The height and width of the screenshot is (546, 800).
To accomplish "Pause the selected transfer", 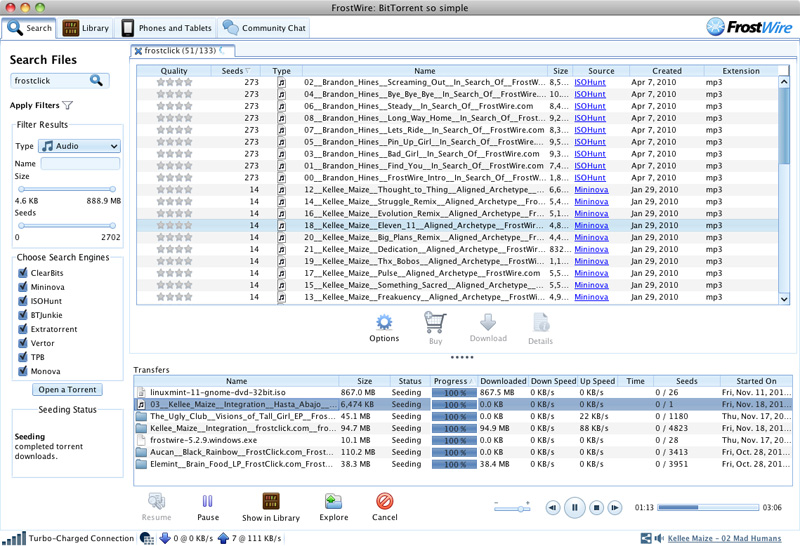I will coord(208,501).
